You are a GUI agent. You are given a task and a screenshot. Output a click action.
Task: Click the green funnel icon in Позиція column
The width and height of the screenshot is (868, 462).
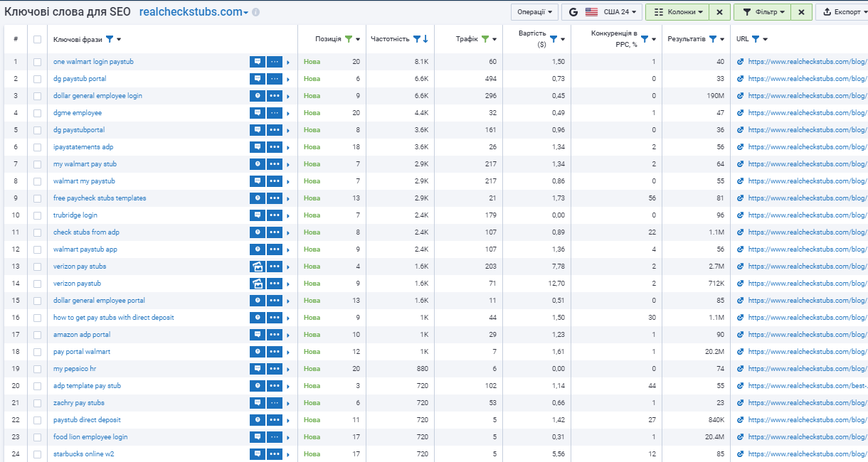coord(349,39)
